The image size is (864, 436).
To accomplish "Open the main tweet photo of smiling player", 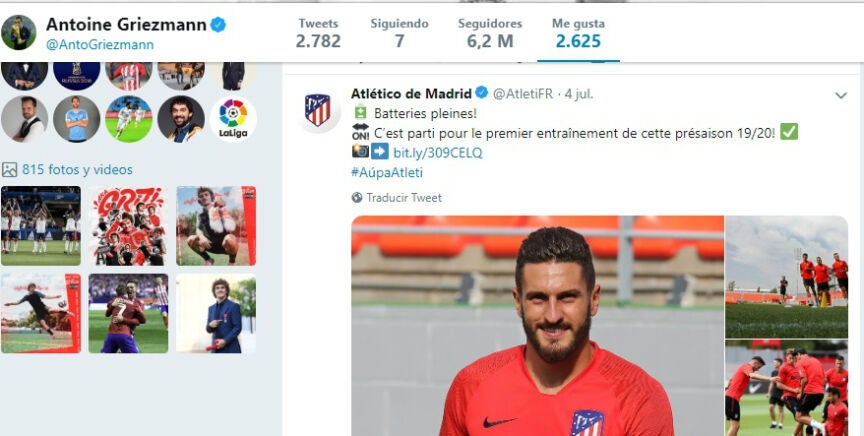I will coord(537,326).
